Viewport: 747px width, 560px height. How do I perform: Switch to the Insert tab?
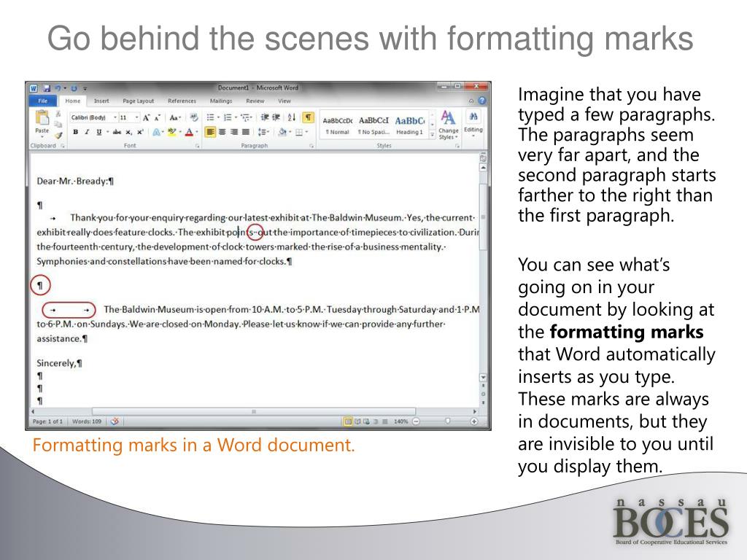coord(101,101)
